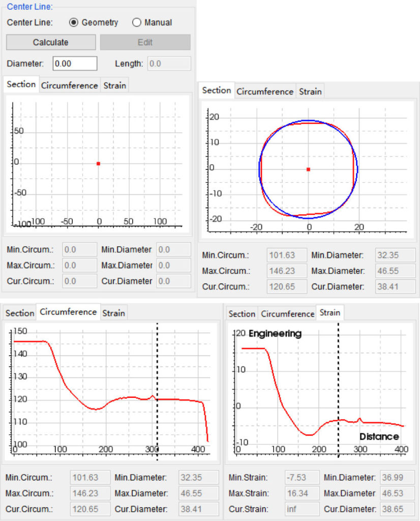
Task: Switch to Strain tab in top-left panel
Action: pos(114,85)
